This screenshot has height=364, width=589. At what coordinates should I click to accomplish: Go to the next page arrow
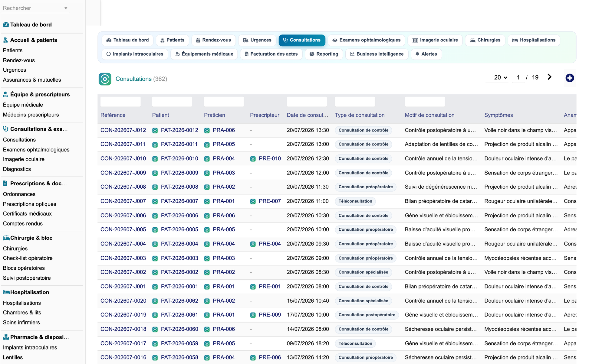point(549,77)
